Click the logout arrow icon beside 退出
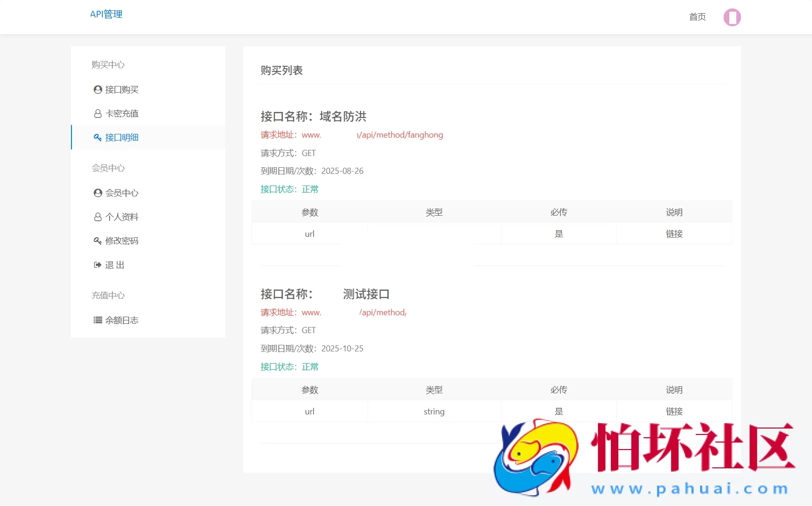This screenshot has height=506, width=812. point(97,265)
